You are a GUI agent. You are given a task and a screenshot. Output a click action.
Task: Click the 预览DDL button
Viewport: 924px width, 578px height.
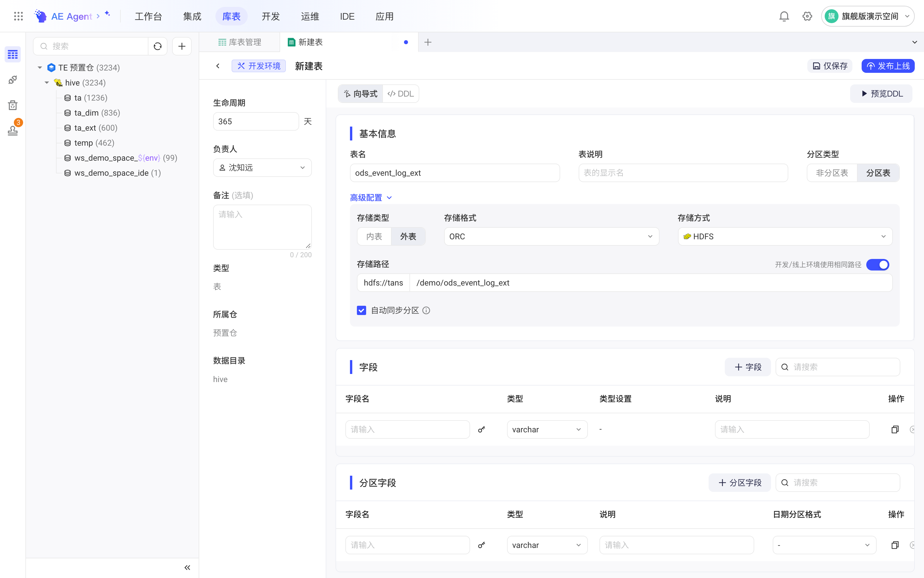pos(881,94)
